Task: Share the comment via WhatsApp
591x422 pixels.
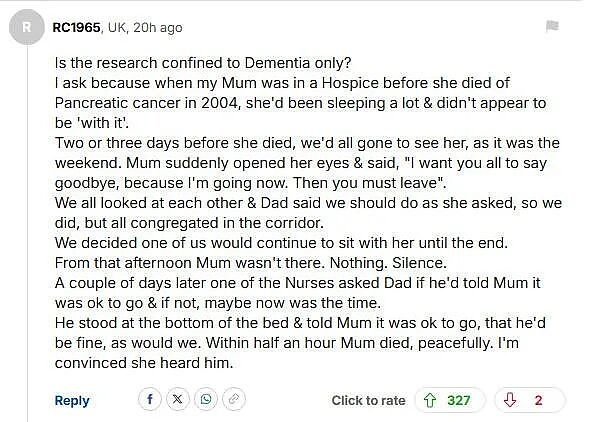Action: click(x=206, y=399)
